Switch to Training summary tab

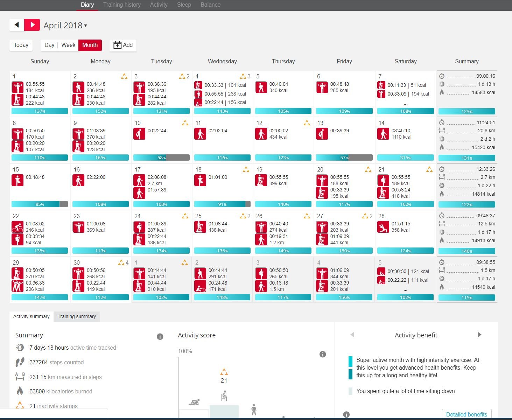pos(77,316)
